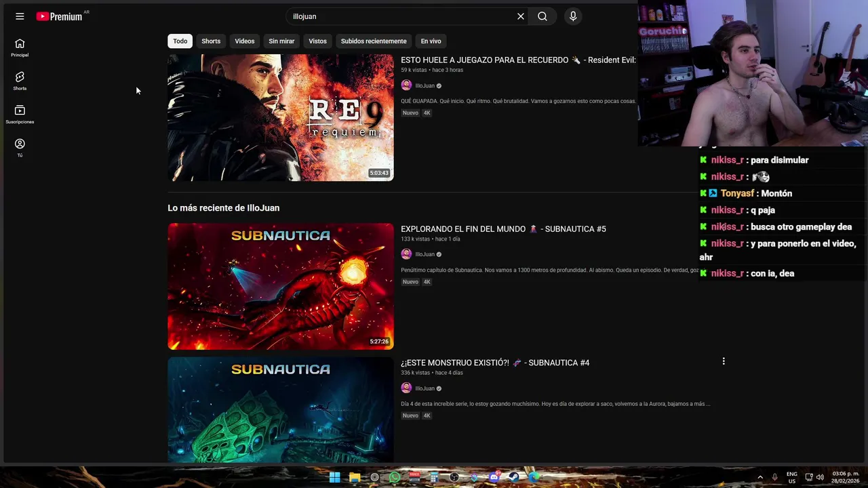Open Shorts from the left sidebar
This screenshot has width=868, height=488.
point(20,81)
